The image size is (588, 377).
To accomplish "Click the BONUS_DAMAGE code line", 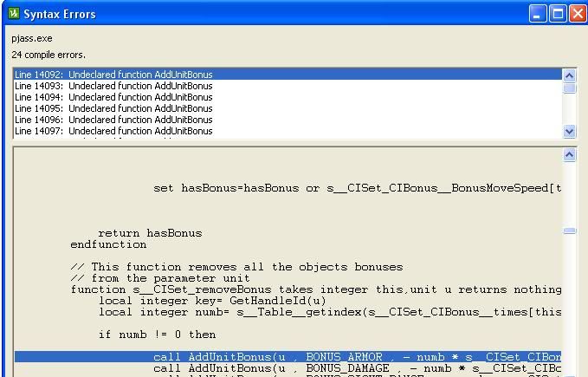I will 357,368.
